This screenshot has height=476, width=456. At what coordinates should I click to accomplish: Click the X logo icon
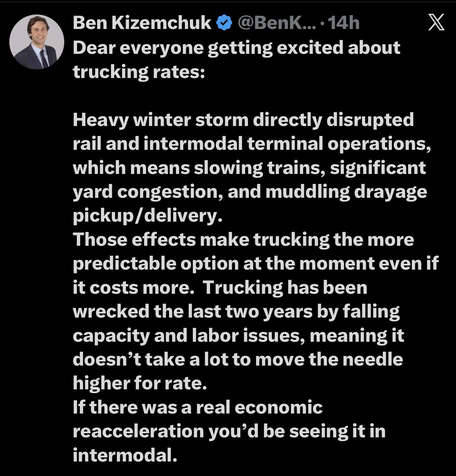click(x=436, y=23)
